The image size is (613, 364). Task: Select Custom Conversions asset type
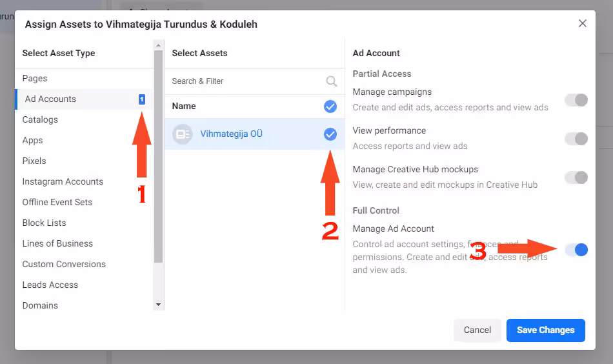tap(64, 265)
